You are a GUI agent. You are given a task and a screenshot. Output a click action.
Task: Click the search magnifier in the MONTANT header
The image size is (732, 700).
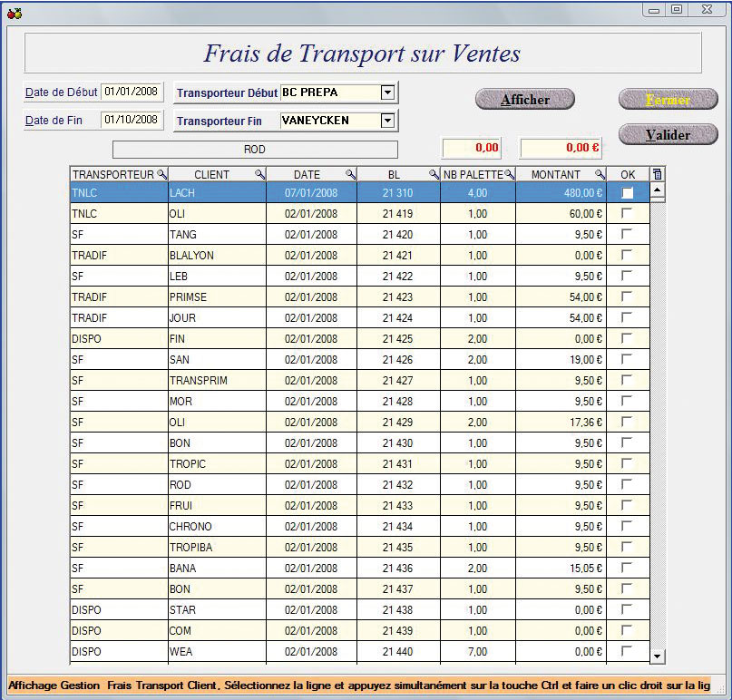[600, 174]
